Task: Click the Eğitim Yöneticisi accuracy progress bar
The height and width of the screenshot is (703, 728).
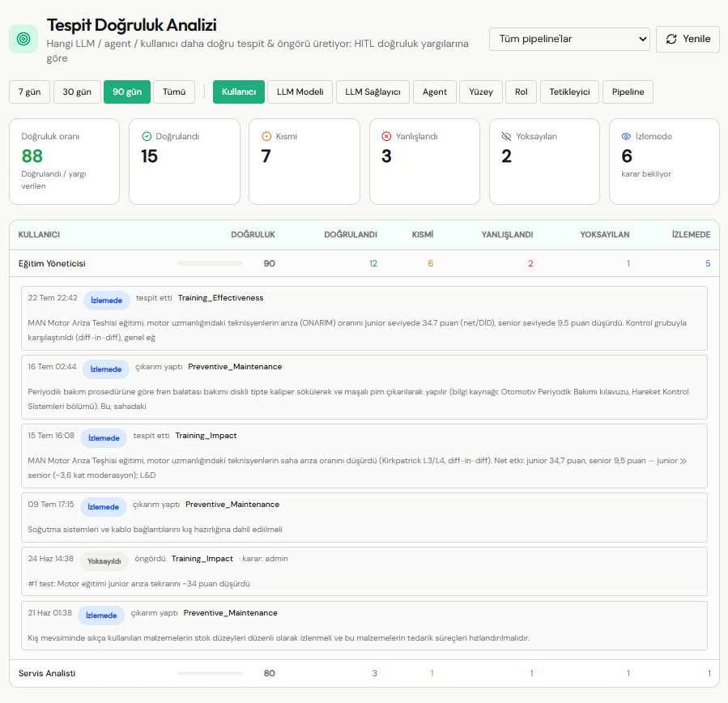Action: click(x=210, y=263)
